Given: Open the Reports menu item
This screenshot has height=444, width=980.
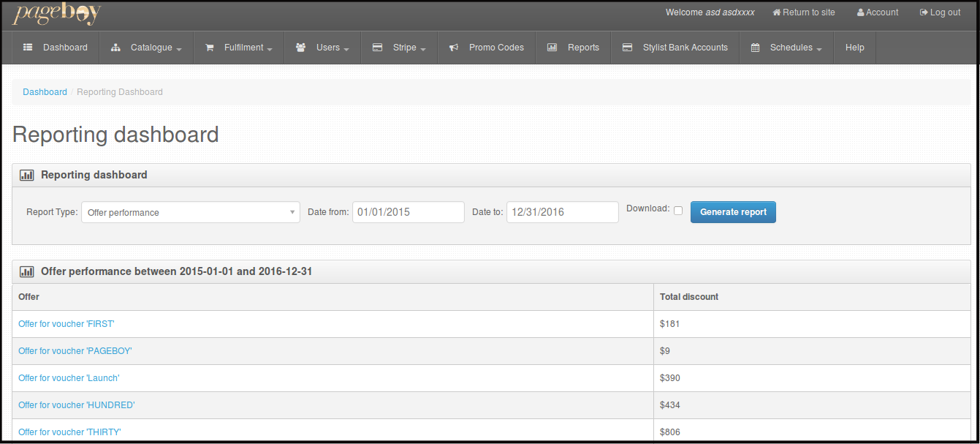Looking at the screenshot, I should click(573, 48).
